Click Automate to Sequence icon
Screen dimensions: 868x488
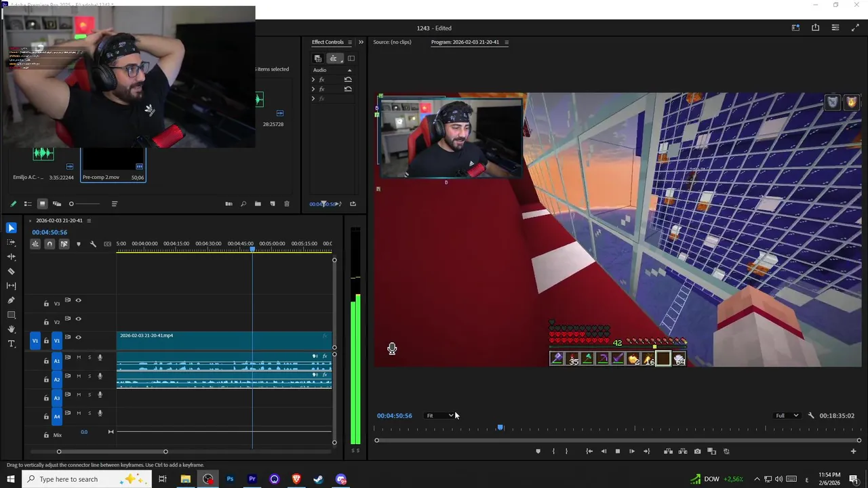tap(229, 204)
